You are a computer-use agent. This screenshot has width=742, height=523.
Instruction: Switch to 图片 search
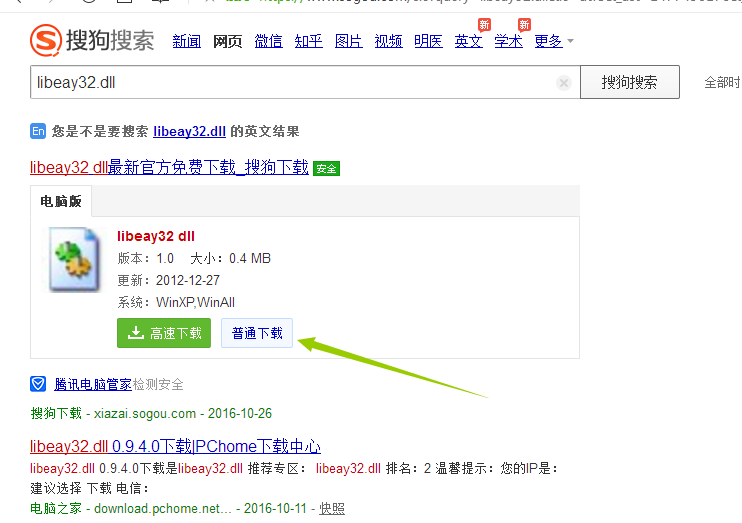point(349,41)
